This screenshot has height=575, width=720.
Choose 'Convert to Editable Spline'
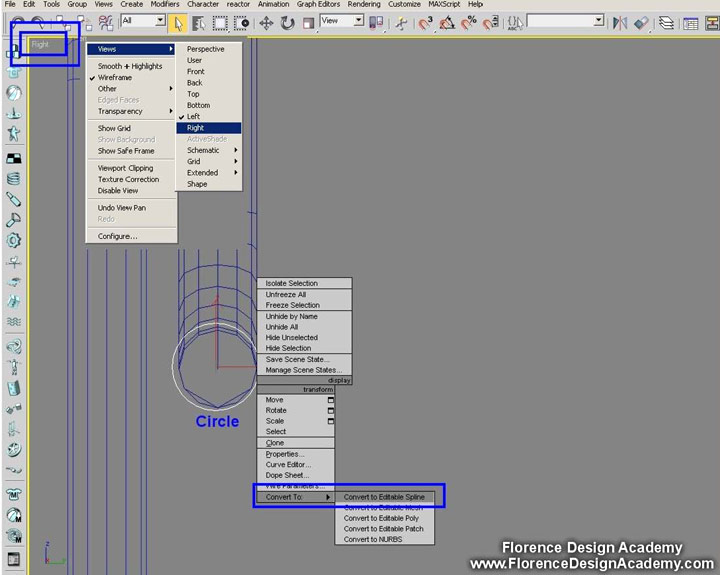(x=384, y=497)
